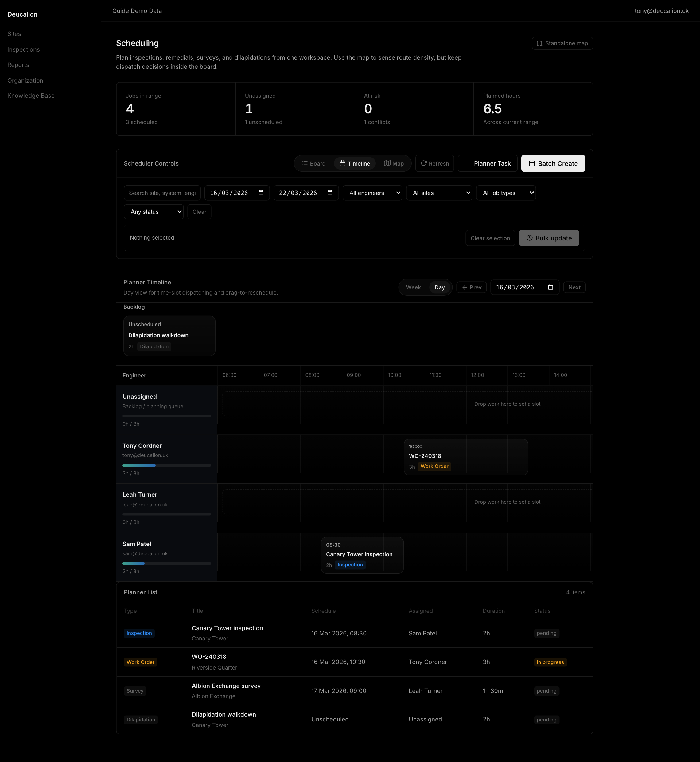Open the Standalone map

pyautogui.click(x=562, y=43)
